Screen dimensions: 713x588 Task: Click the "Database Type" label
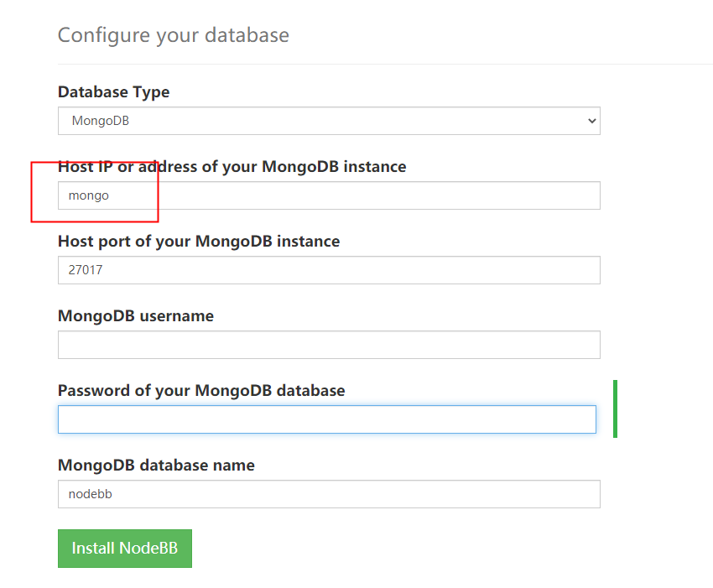click(x=113, y=91)
